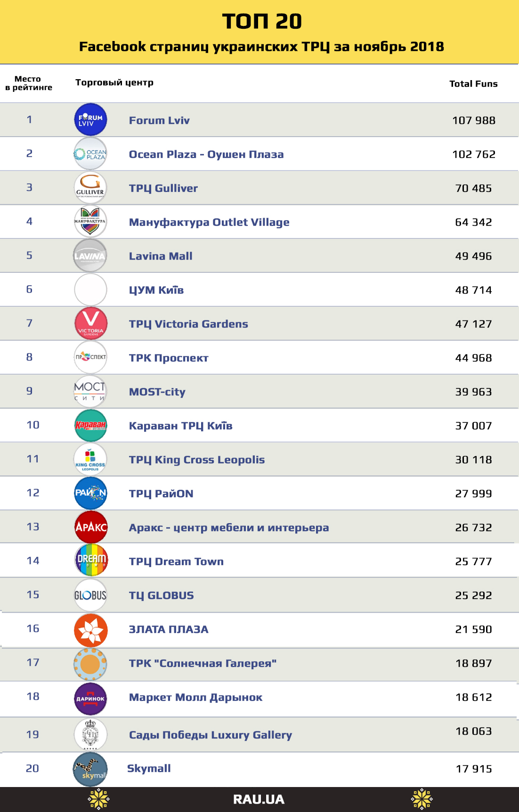Select the Ocean Plaza logo

click(90, 154)
